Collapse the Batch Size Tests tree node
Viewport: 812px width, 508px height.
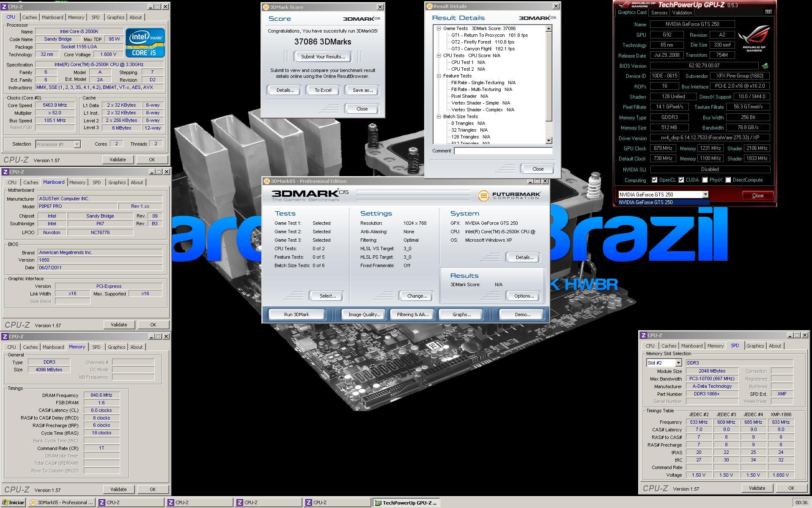pos(439,116)
